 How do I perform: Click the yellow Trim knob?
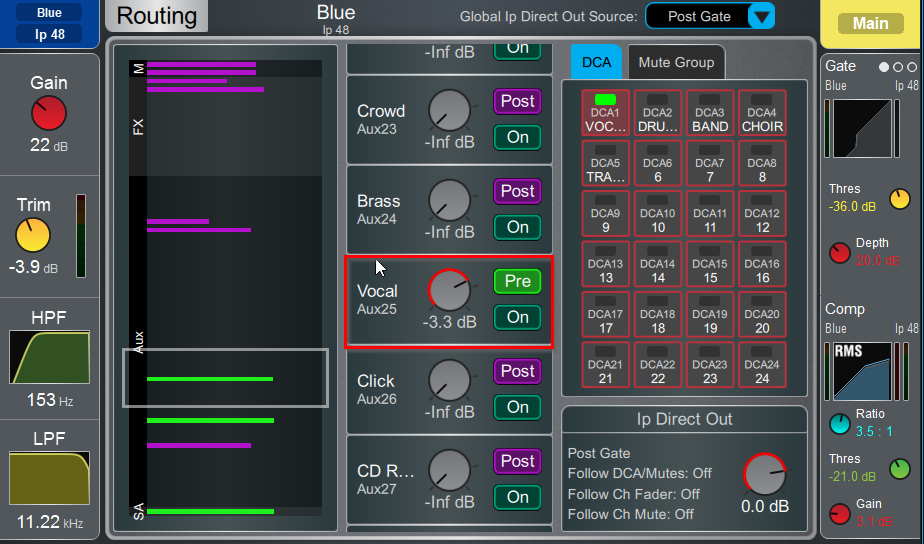33,235
